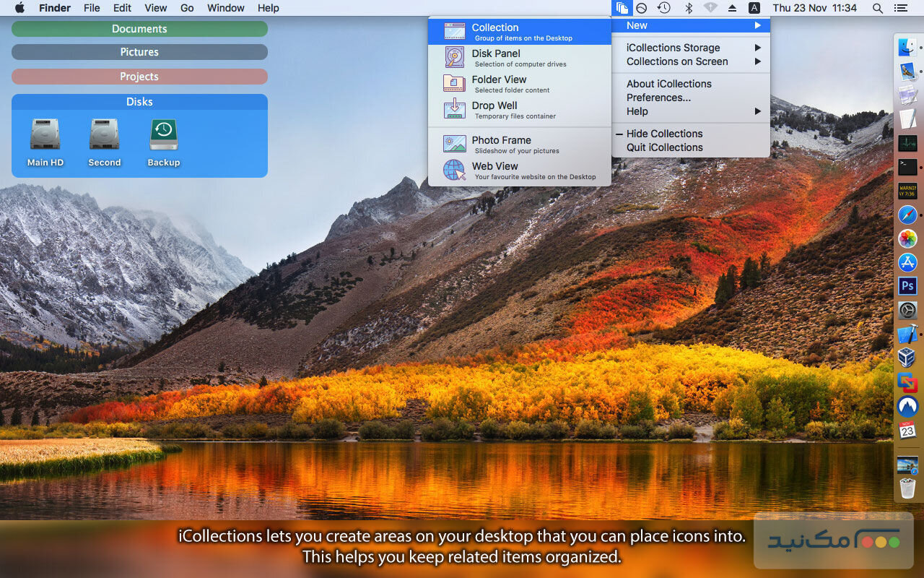Click the iCollections menu bar icon

click(x=622, y=8)
